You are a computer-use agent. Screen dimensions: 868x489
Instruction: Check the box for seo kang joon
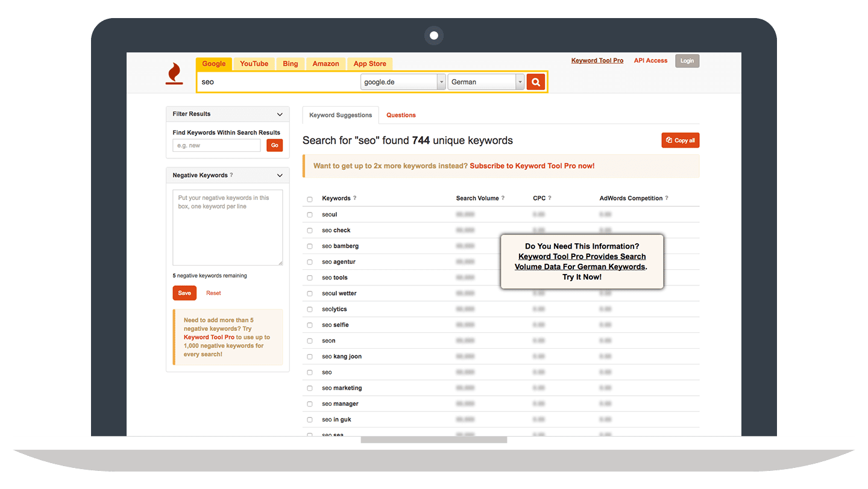point(310,357)
